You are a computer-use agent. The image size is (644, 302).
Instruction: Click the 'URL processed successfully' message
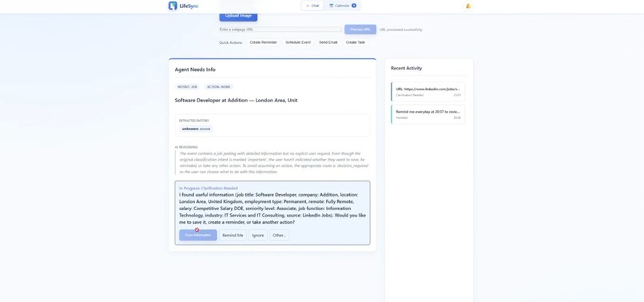point(401,30)
